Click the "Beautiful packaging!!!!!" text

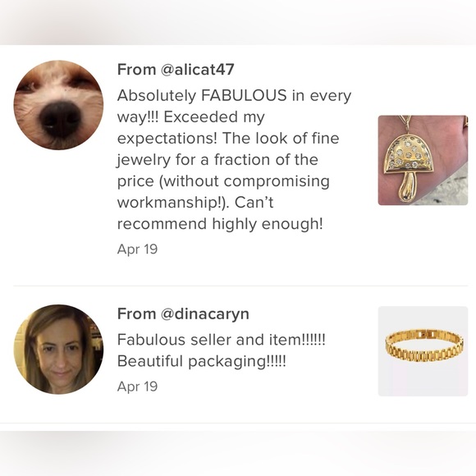tap(202, 362)
